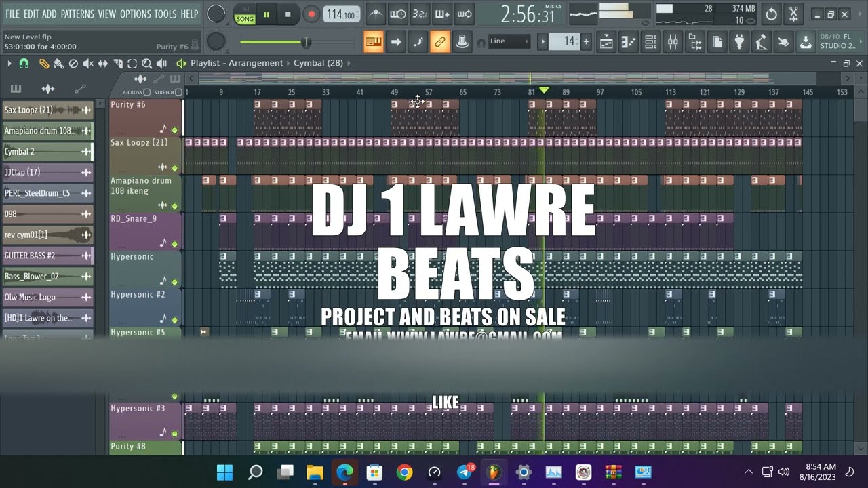Open the TOOLS menu
The height and width of the screenshot is (488, 868).
pos(165,14)
